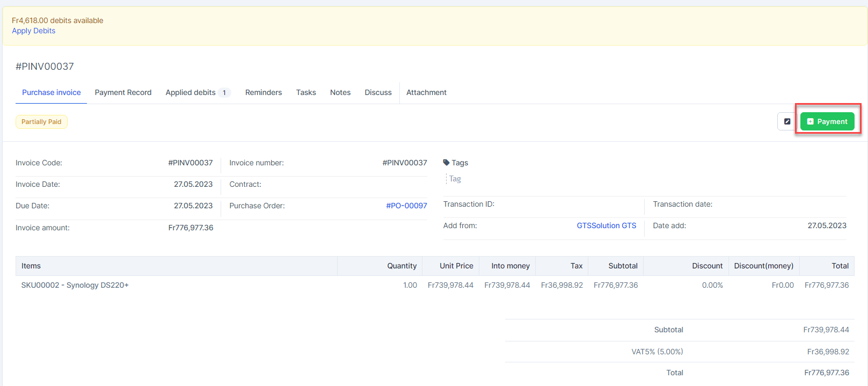The width and height of the screenshot is (868, 386).
Task: Click the Items column header
Action: (31, 266)
